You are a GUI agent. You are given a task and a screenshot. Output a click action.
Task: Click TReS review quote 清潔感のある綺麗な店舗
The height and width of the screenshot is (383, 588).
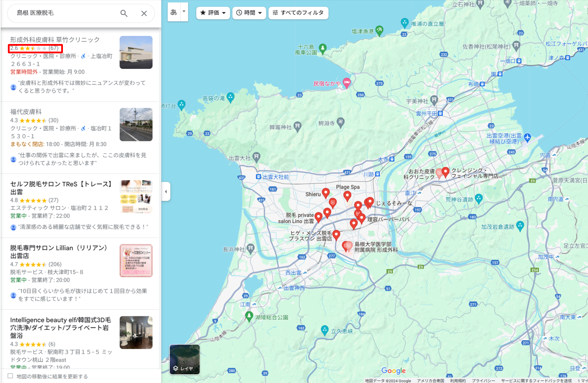point(83,227)
